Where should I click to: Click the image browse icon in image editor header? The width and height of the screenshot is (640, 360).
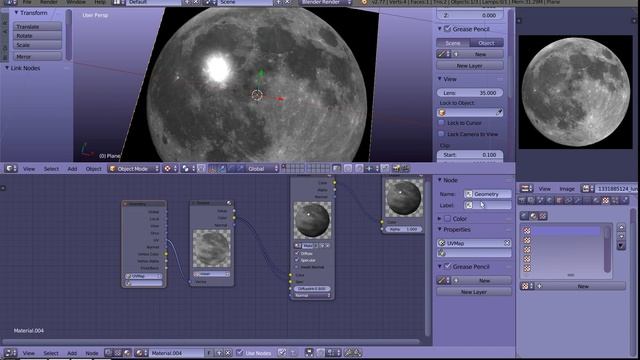(x=588, y=189)
